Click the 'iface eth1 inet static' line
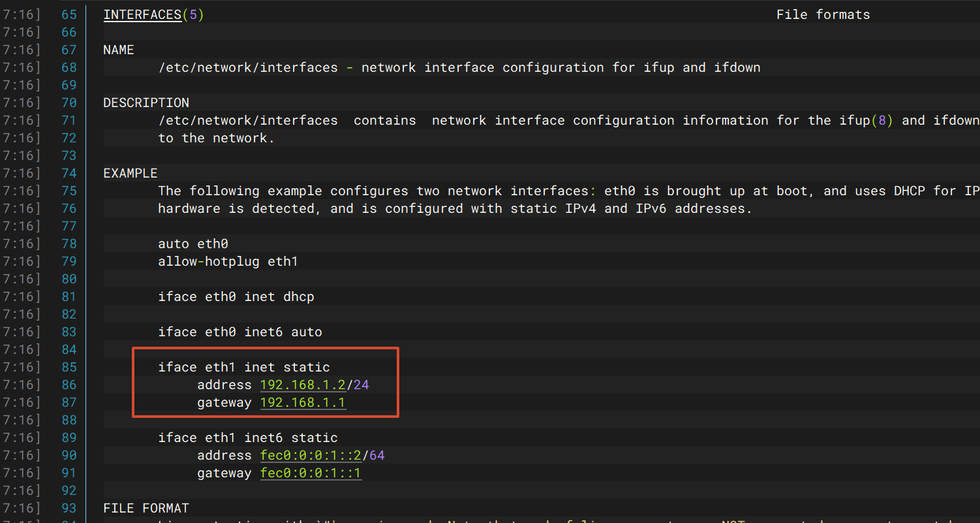The width and height of the screenshot is (980, 523). (244, 367)
